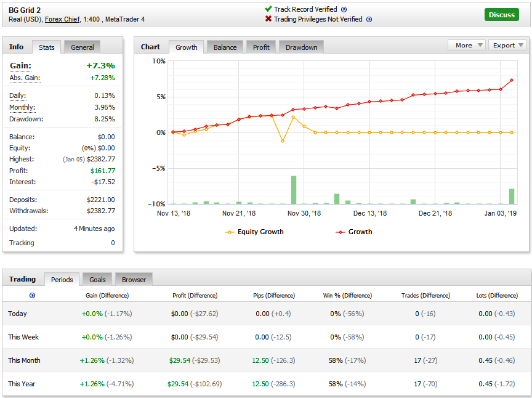The height and width of the screenshot is (398, 532).
Task: Open the Goals trading tab
Action: pyautogui.click(x=97, y=280)
